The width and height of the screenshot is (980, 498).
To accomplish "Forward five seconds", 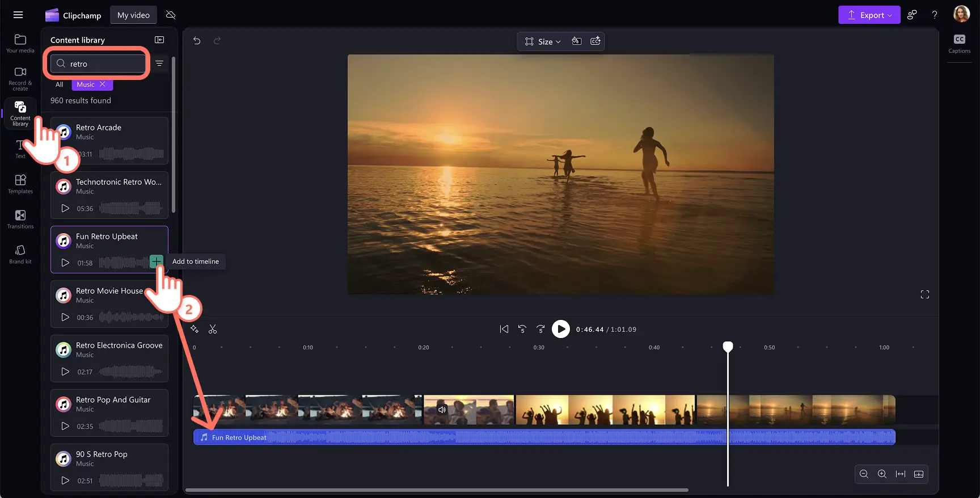I will coord(540,329).
